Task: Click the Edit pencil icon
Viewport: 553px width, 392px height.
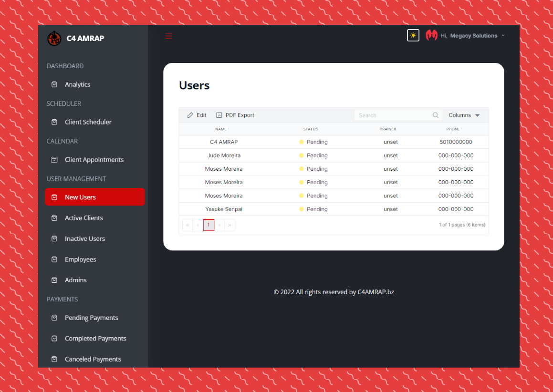Action: tap(190, 115)
